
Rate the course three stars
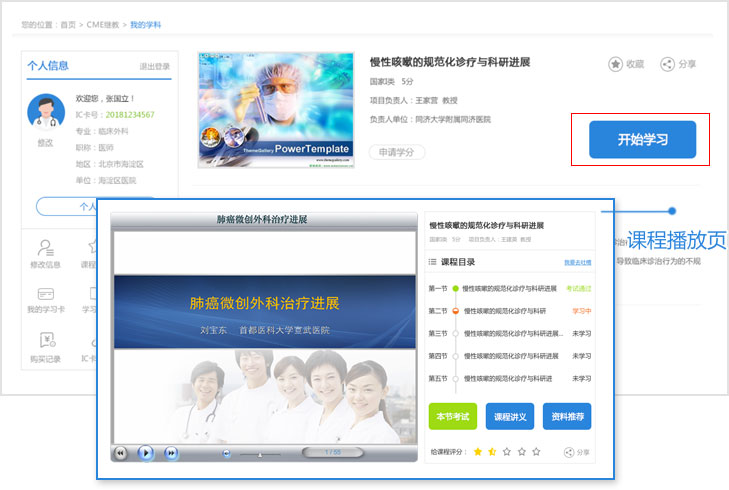(x=507, y=451)
